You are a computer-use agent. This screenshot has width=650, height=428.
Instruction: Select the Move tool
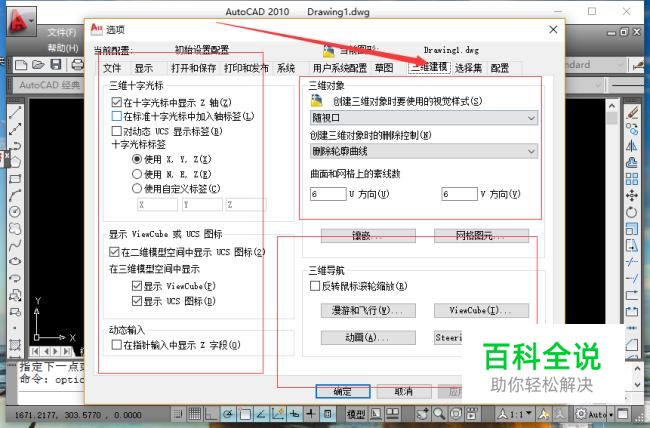(x=632, y=195)
